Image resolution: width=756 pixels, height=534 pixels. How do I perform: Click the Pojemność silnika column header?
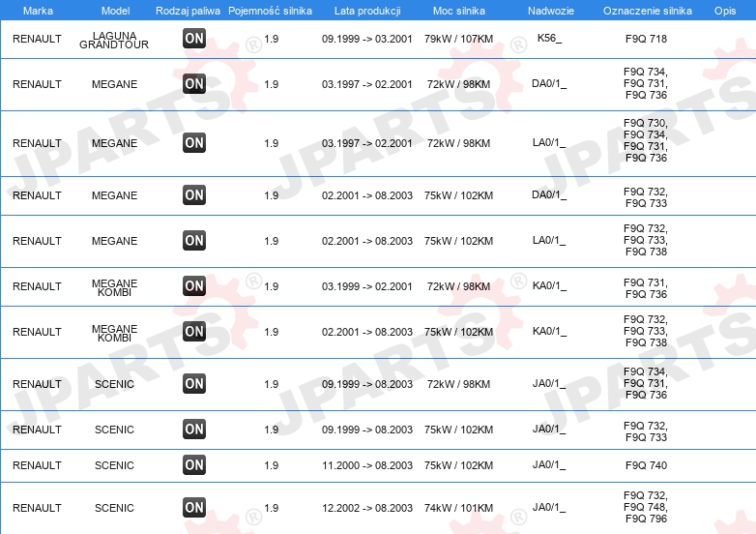coord(270,11)
